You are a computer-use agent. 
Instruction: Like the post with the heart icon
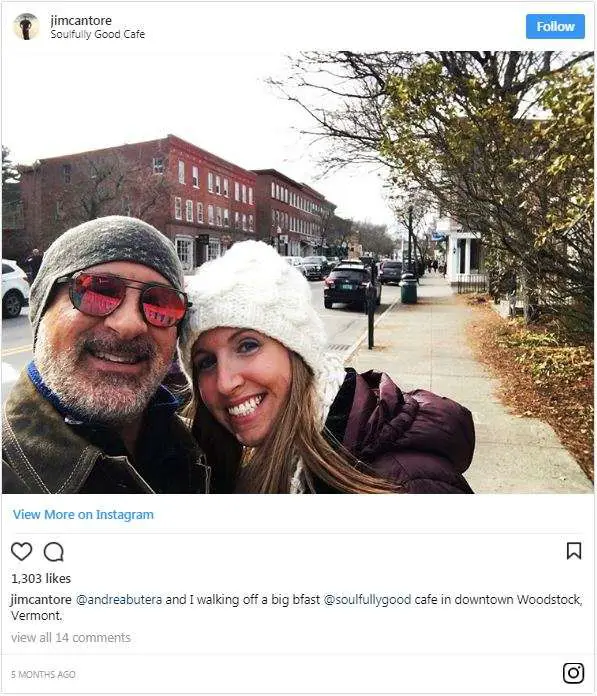pos(21,552)
